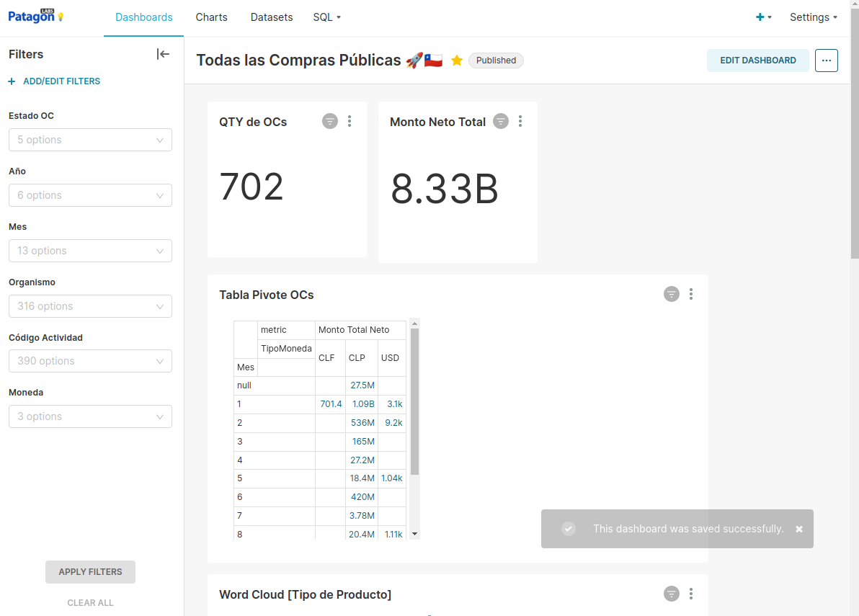Open the Monto Neto Total options menu
Image resolution: width=859 pixels, height=616 pixels.
520,121
